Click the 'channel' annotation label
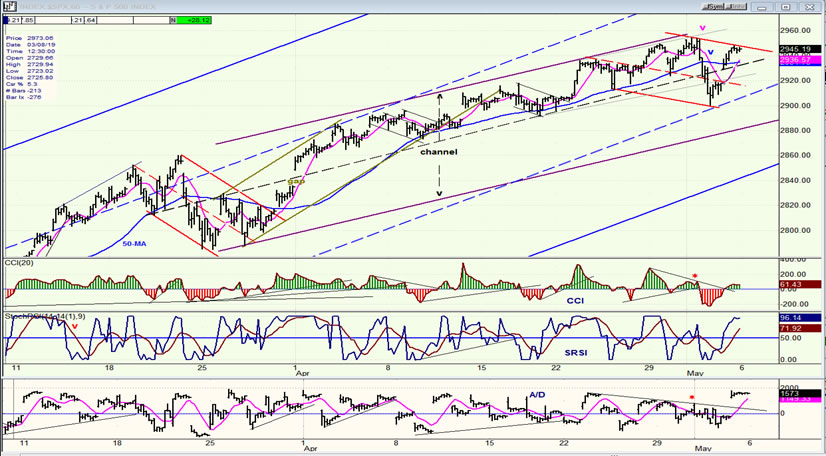 tap(438, 152)
